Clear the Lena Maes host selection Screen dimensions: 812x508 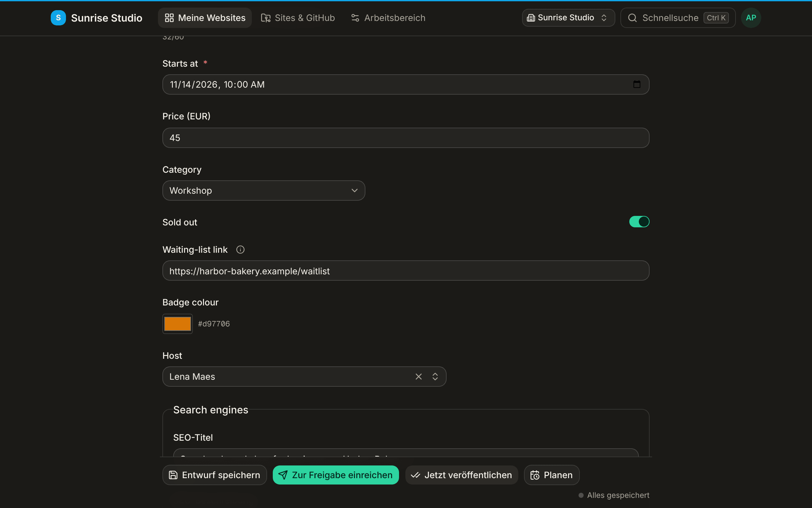(x=418, y=377)
